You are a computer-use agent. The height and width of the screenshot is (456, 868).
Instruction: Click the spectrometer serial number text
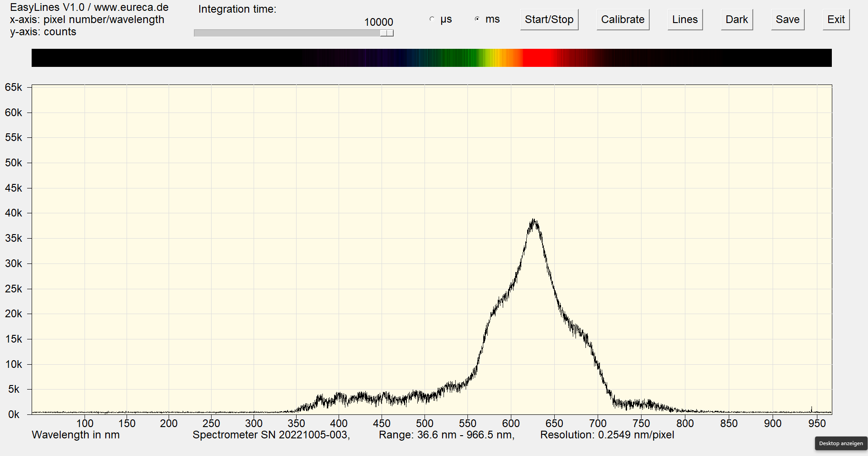point(271,435)
